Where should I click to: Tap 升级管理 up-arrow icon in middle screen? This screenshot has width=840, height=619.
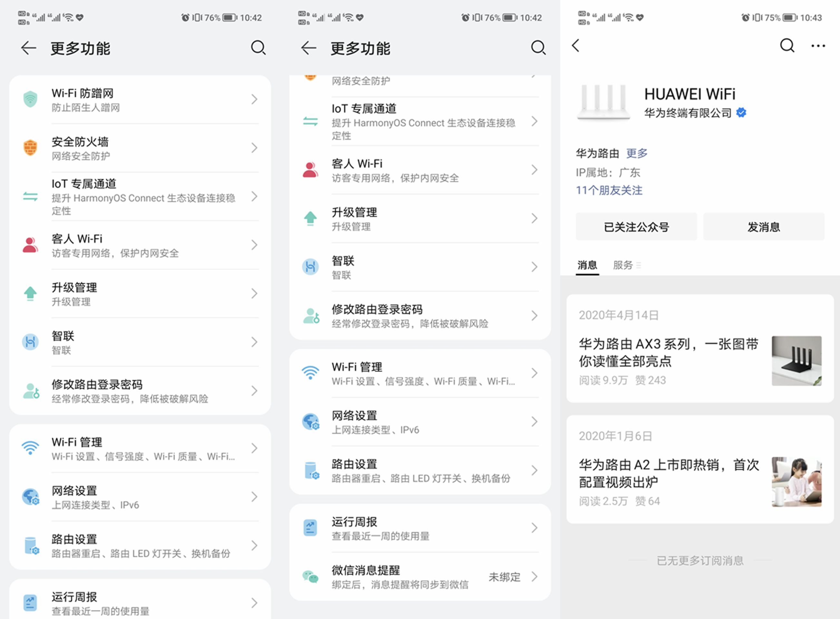pyautogui.click(x=311, y=219)
